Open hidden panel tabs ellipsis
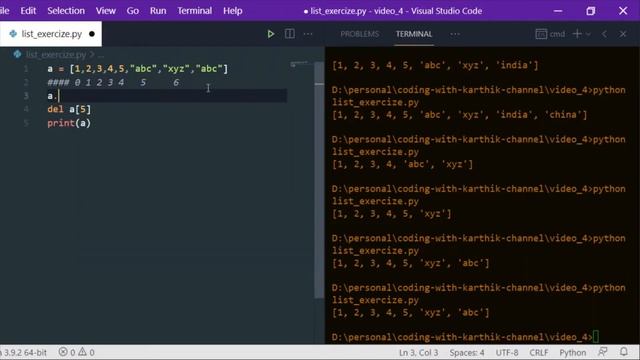640x360 pixels. pos(455,34)
